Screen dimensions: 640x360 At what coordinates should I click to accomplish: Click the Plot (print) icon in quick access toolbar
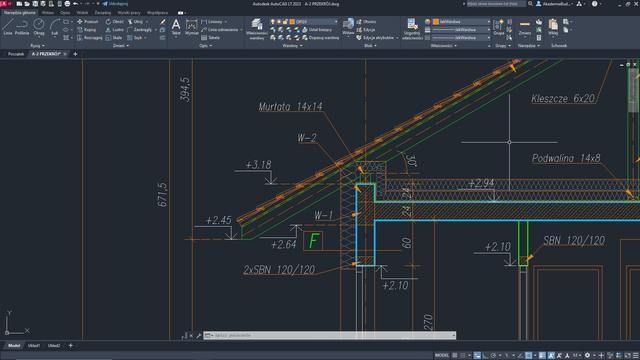[x=67, y=4]
